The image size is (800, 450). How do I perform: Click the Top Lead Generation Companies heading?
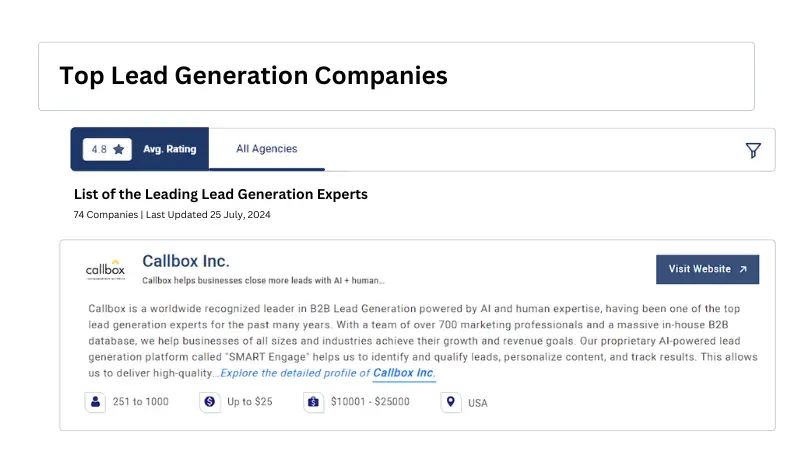[x=254, y=76]
